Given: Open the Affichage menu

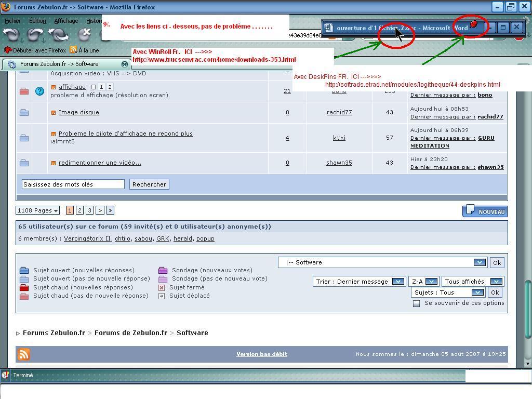Looking at the screenshot, I should point(66,21).
